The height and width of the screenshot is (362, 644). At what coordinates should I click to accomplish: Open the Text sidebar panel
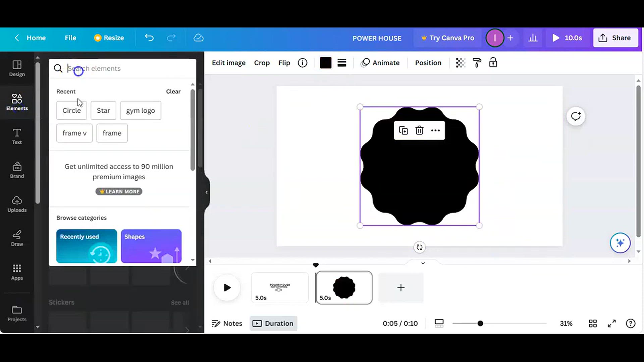click(17, 136)
